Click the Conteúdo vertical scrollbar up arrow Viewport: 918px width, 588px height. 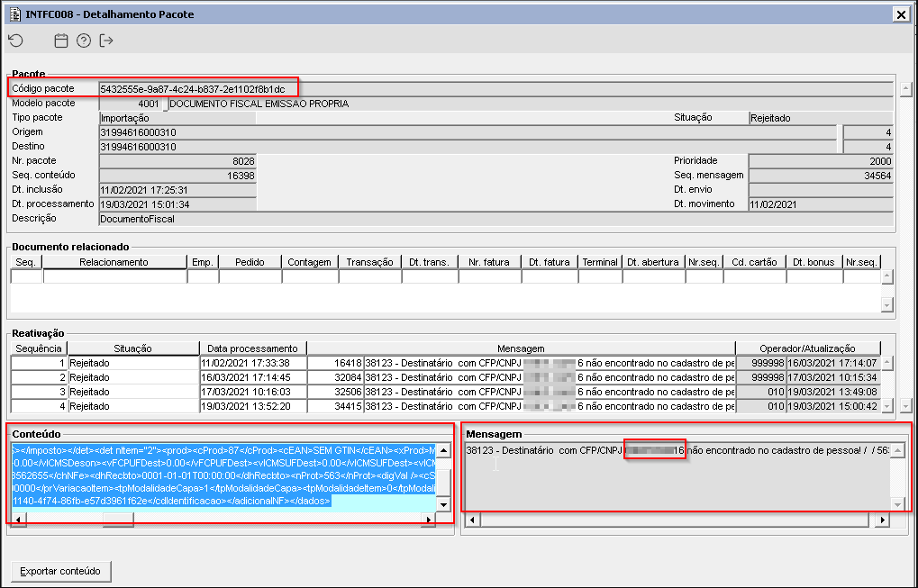tap(443, 450)
